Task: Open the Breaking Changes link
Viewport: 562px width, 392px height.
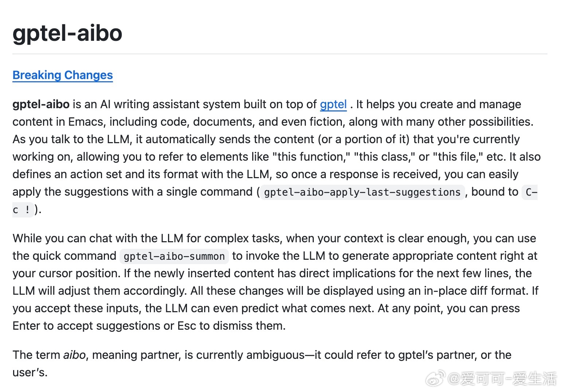Action: 63,75
